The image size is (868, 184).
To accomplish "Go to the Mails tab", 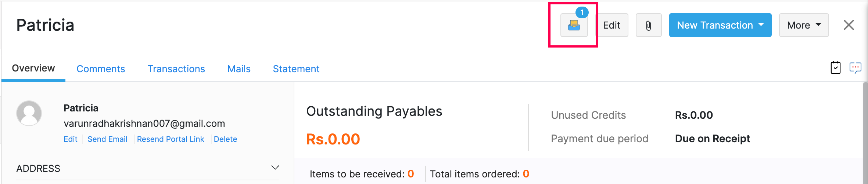I will [x=239, y=69].
